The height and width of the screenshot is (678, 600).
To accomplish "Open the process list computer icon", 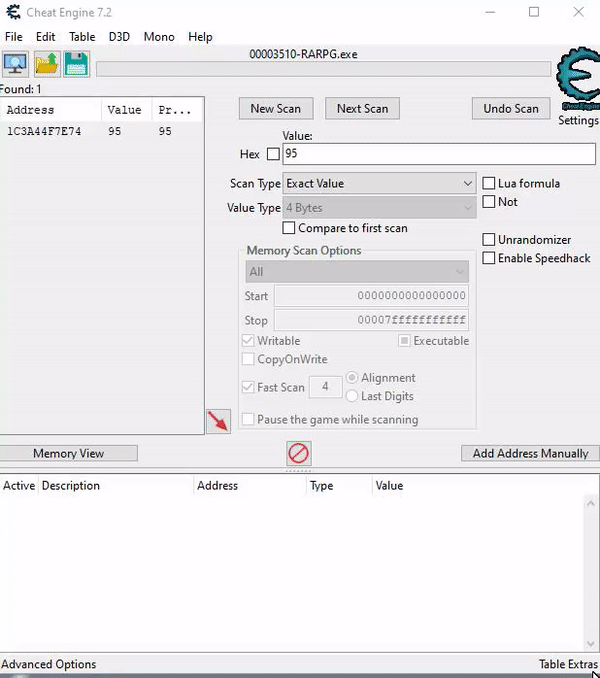I will [x=16, y=64].
